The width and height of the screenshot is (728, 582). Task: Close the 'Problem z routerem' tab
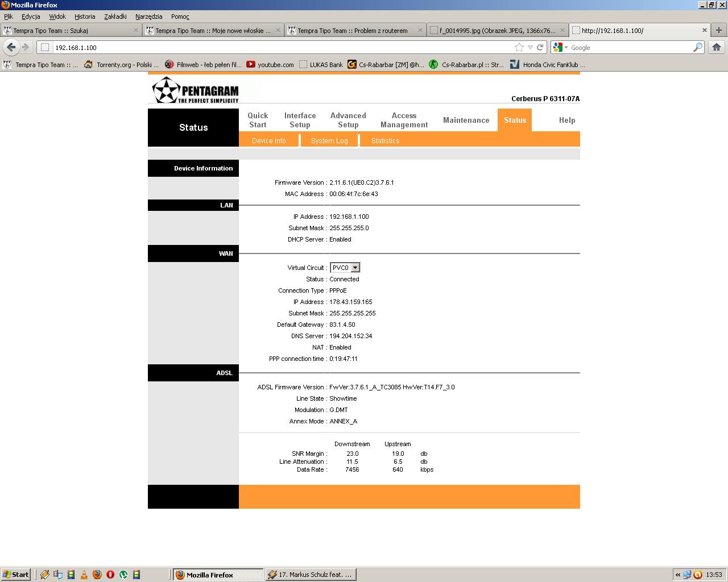pos(420,30)
